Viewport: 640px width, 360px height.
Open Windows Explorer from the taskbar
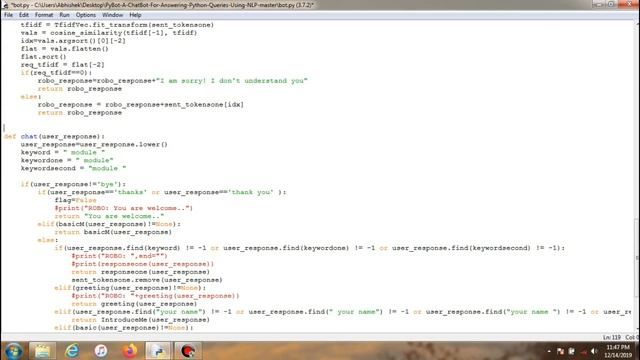[x=42, y=351]
